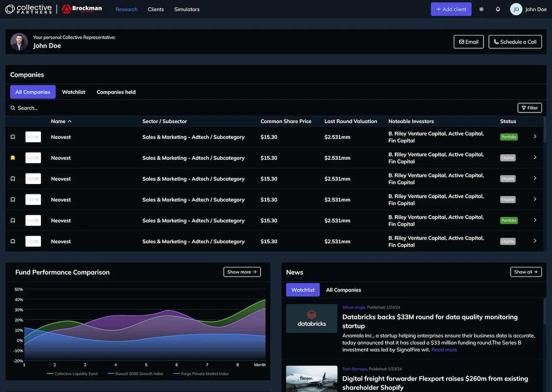The height and width of the screenshot is (392, 552).
Task: Open the JD user avatar
Action: 516,9
